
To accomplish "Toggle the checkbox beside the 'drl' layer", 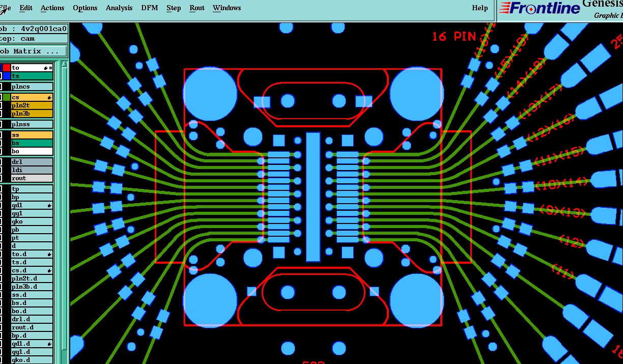I will click(1, 162).
